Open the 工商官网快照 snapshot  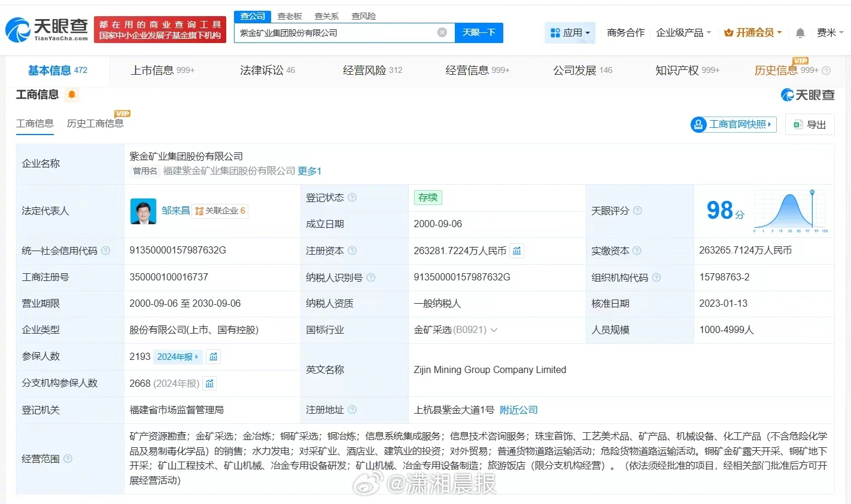(733, 124)
